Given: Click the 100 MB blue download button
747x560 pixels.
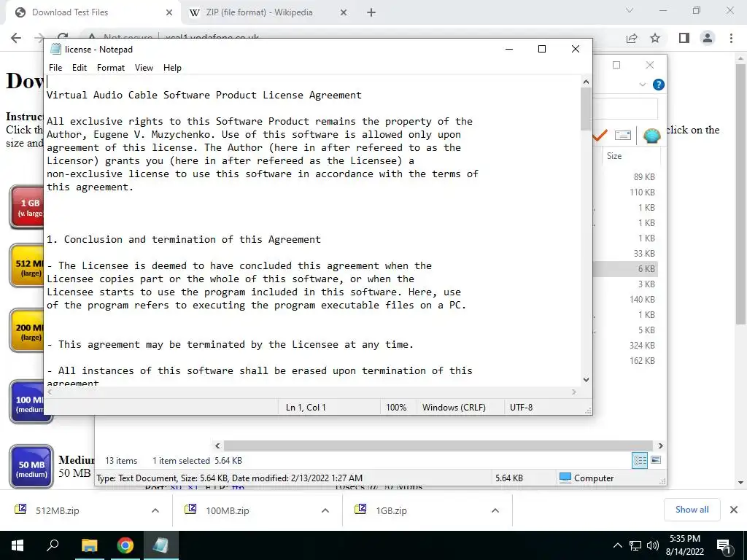Looking at the screenshot, I should click(x=29, y=402).
